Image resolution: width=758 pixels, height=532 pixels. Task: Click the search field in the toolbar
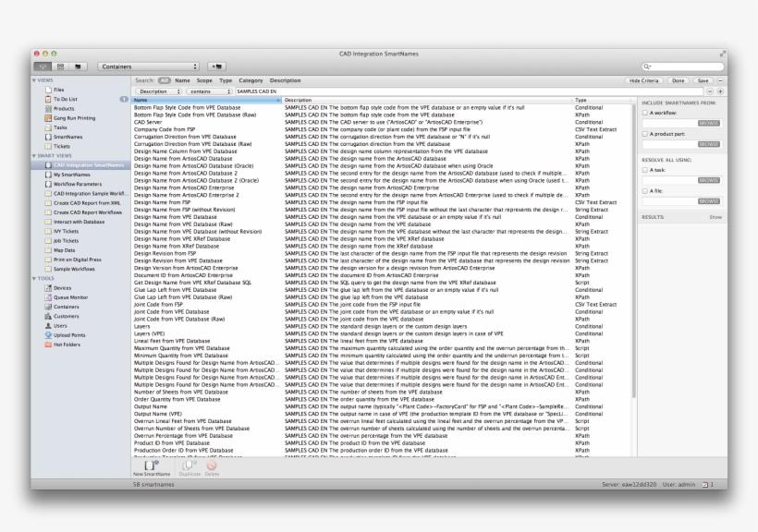pos(683,66)
